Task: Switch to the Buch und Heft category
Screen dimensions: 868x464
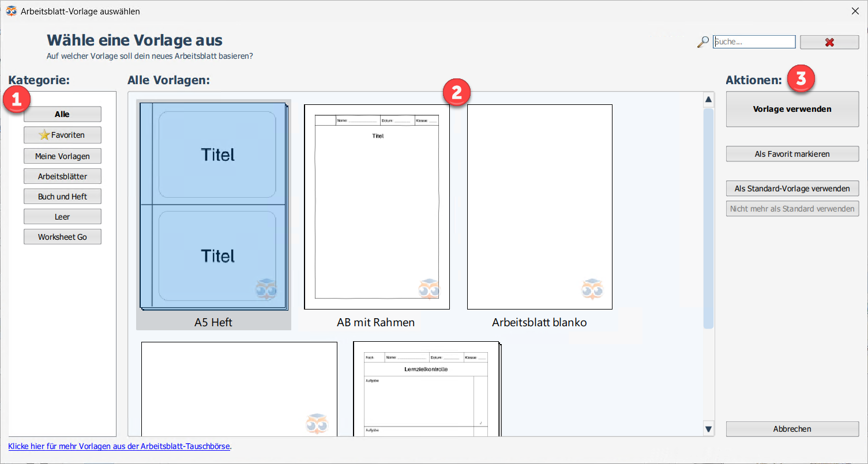Action: pyautogui.click(x=62, y=196)
